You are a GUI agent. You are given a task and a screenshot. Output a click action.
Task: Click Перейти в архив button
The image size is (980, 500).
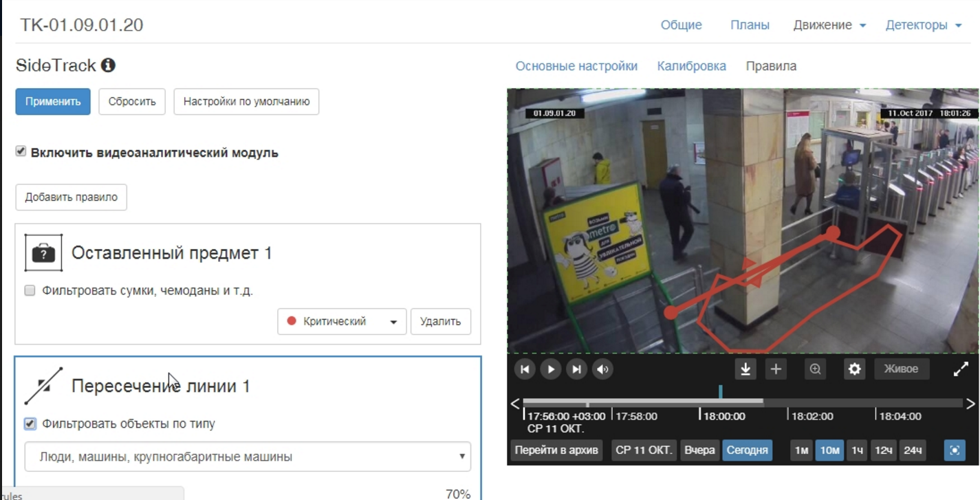coord(557,450)
